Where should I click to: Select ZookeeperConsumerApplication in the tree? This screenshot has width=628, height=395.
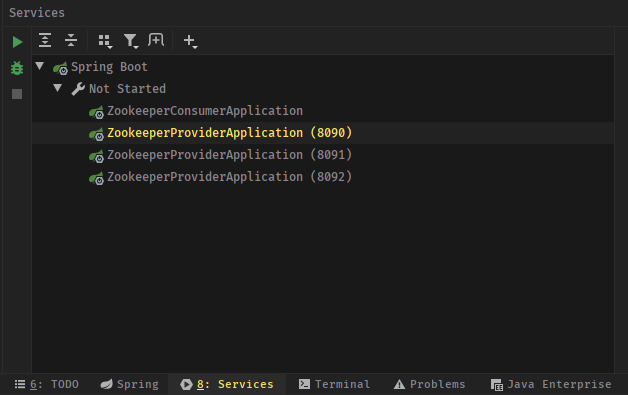205,111
